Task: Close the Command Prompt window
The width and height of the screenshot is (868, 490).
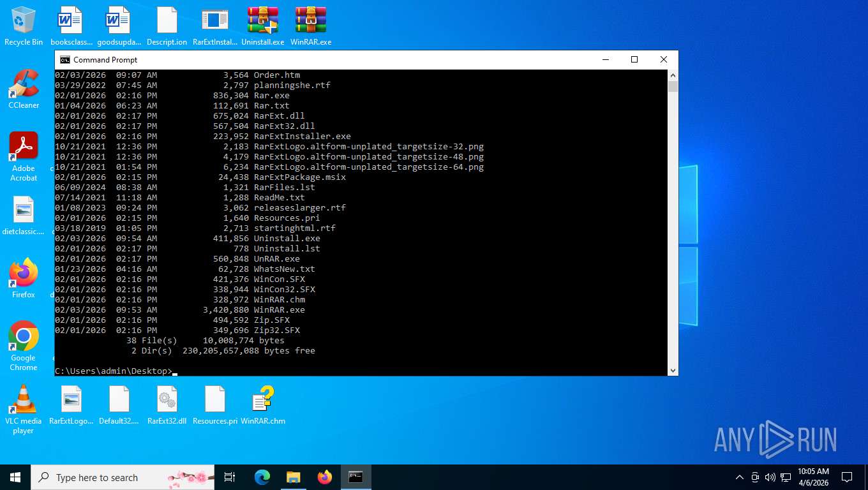Action: pyautogui.click(x=664, y=59)
